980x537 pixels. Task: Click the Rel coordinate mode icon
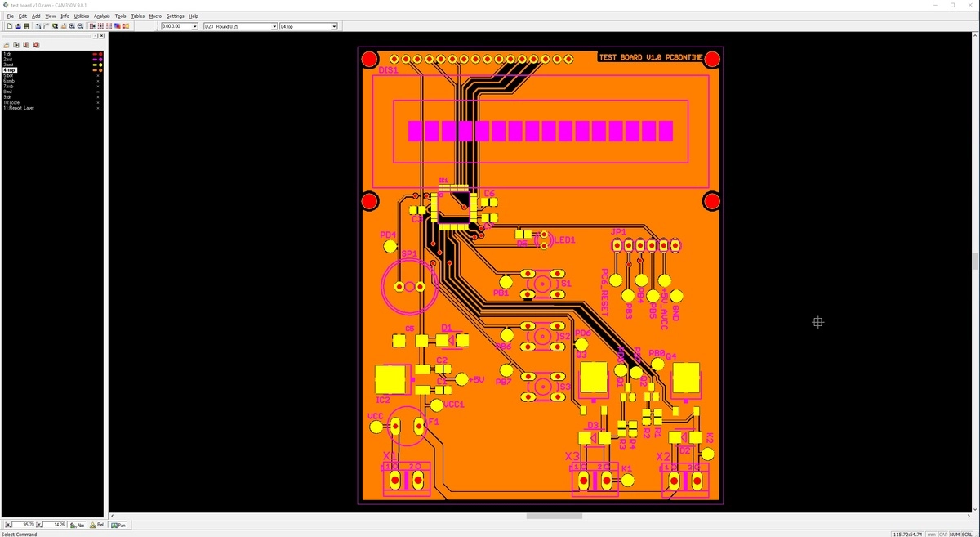coord(97,525)
